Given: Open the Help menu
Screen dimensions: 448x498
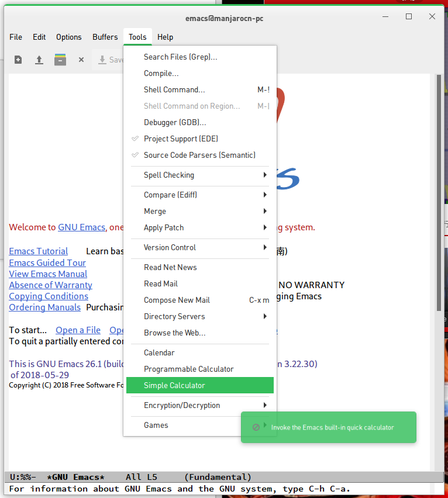Looking at the screenshot, I should [165, 37].
